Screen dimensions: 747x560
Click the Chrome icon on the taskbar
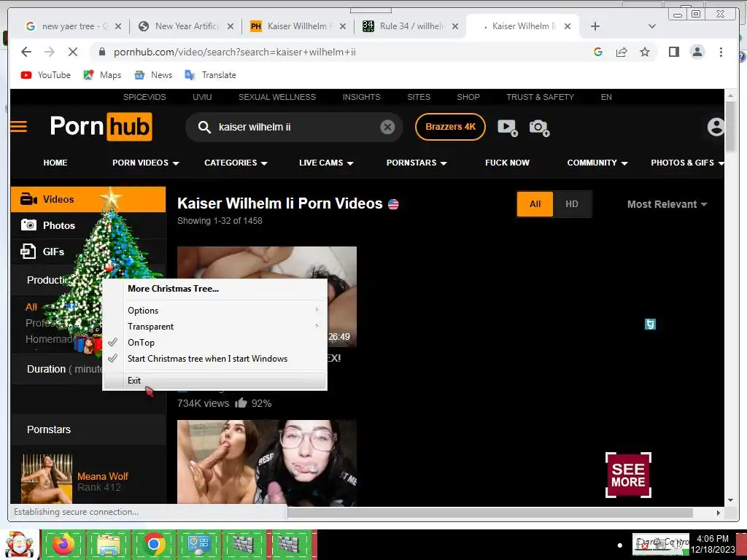click(153, 544)
